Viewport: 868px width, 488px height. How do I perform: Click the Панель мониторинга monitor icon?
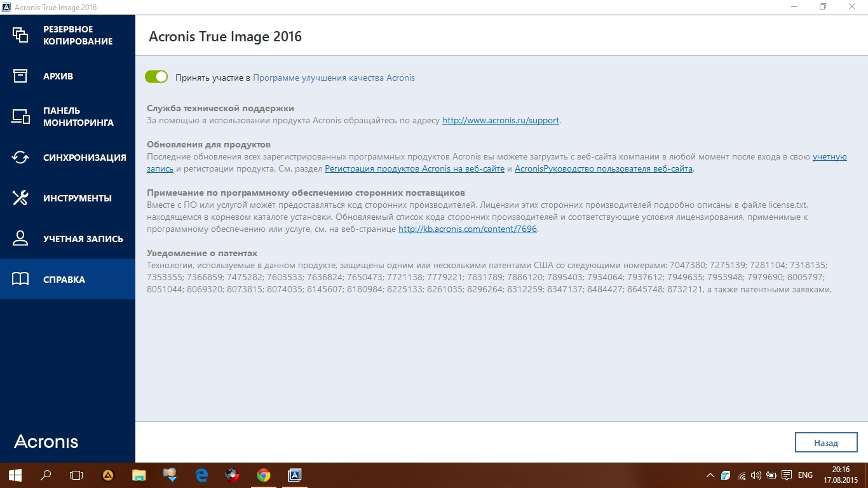[21, 116]
